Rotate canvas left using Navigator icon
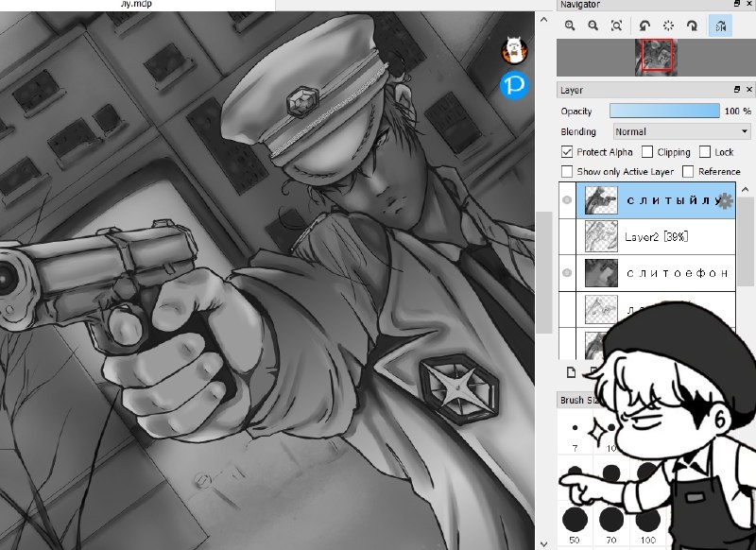756x550 pixels. pos(644,26)
